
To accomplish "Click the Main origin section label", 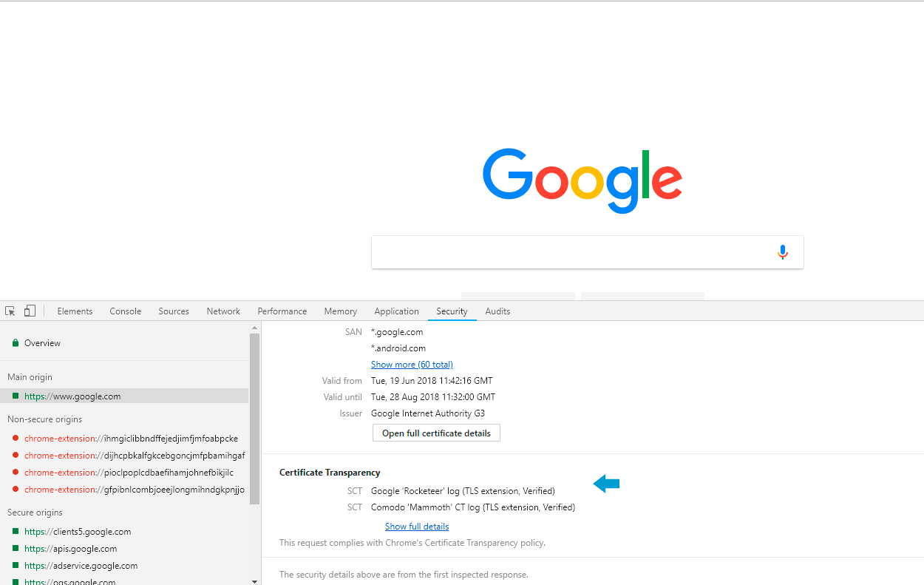I will (x=30, y=377).
